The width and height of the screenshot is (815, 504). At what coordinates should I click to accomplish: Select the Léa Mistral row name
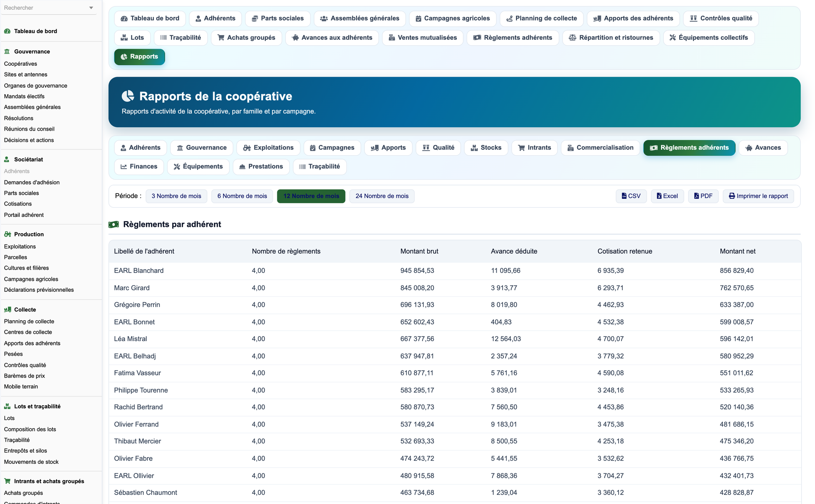coord(130,339)
